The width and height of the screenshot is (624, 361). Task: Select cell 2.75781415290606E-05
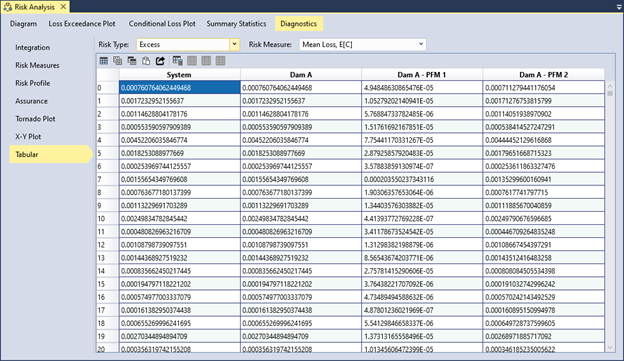422,271
